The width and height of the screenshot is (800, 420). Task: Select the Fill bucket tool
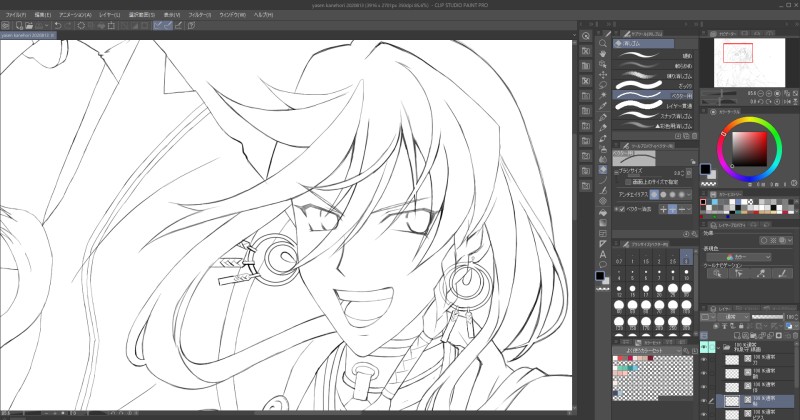(603, 212)
